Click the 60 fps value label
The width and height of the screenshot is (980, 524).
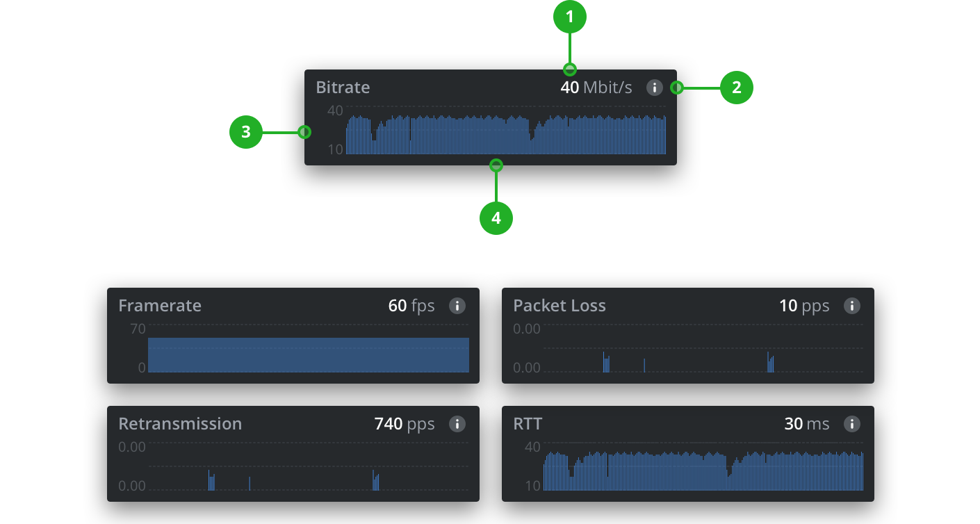(411, 305)
